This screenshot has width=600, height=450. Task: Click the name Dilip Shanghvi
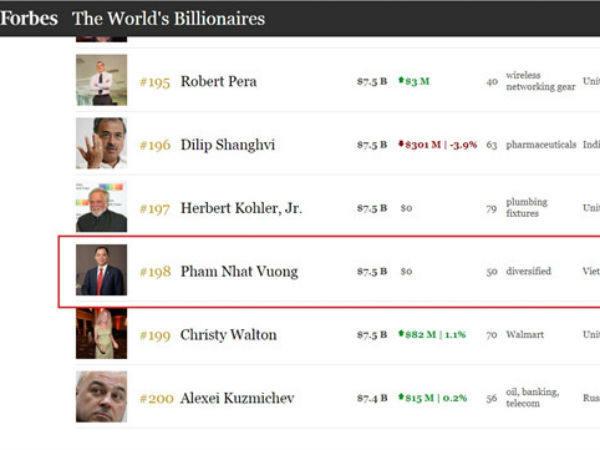point(228,145)
